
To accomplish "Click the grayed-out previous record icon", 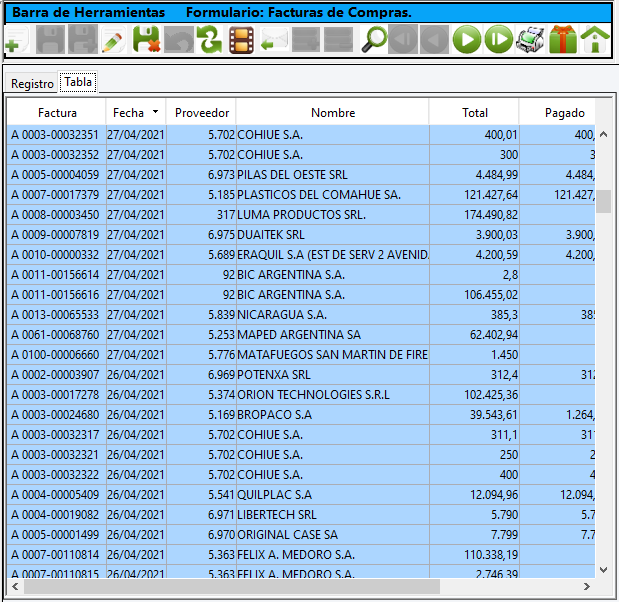I will coord(435,39).
